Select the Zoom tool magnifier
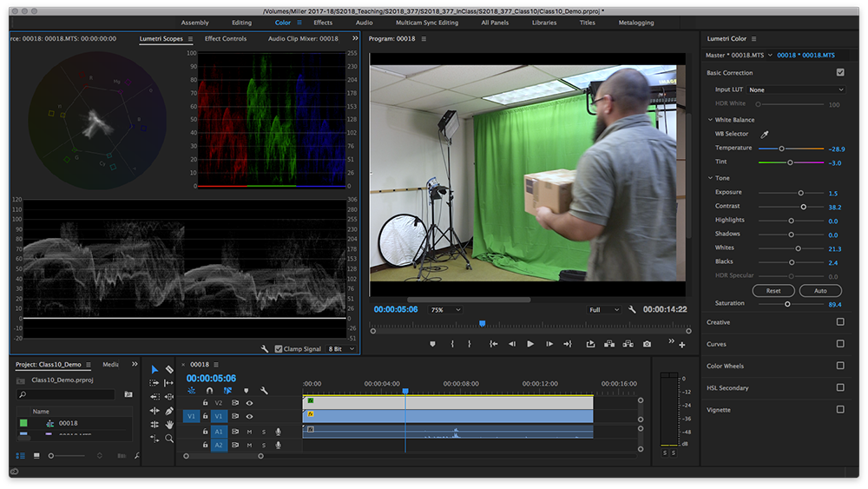The height and width of the screenshot is (489, 868). [x=169, y=438]
